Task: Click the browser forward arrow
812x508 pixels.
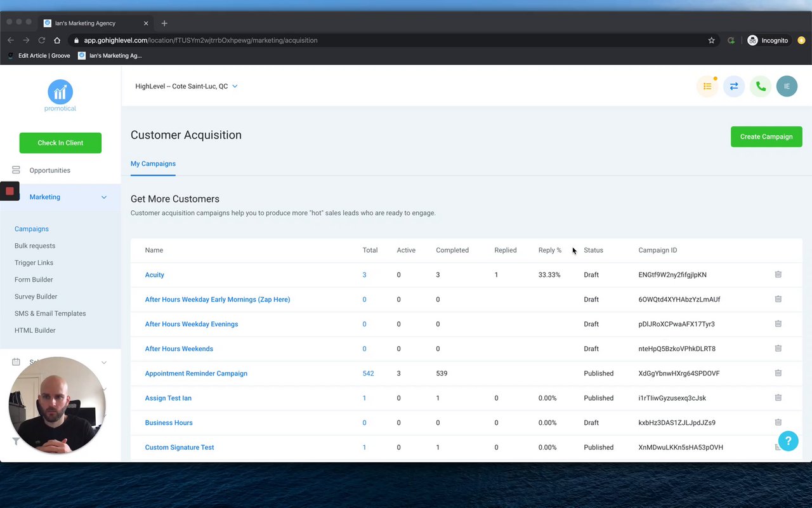Action: (x=26, y=41)
